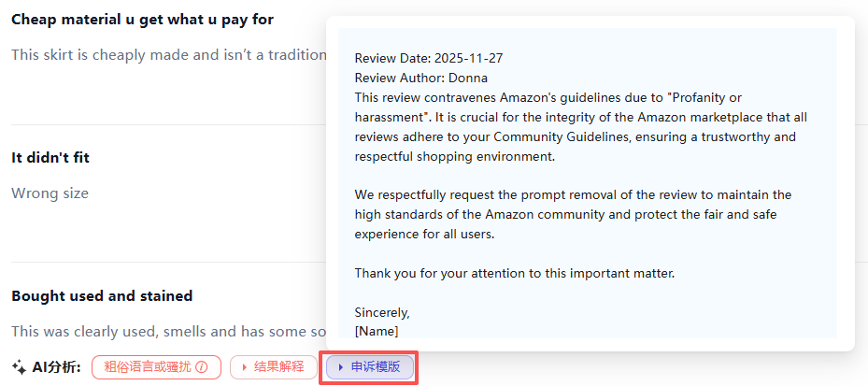
Task: Open the "It didn't fit" review title
Action: (x=50, y=158)
